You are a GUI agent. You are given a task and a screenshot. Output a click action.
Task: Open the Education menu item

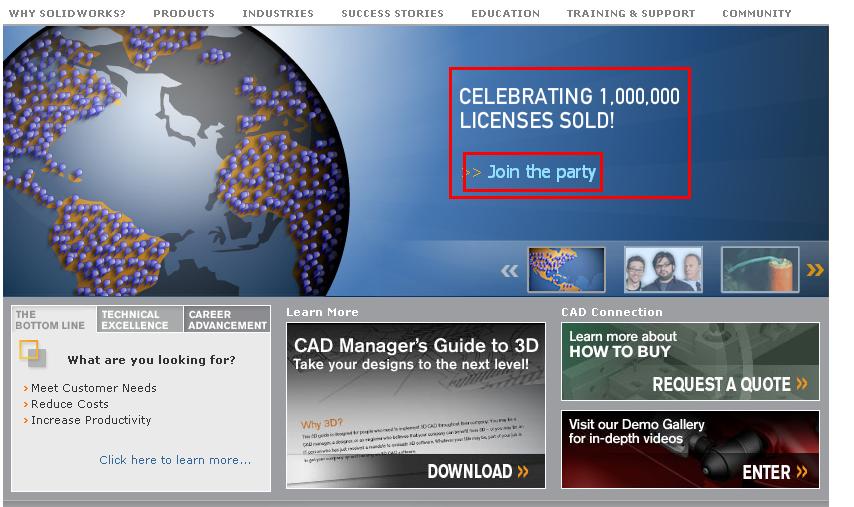point(505,13)
